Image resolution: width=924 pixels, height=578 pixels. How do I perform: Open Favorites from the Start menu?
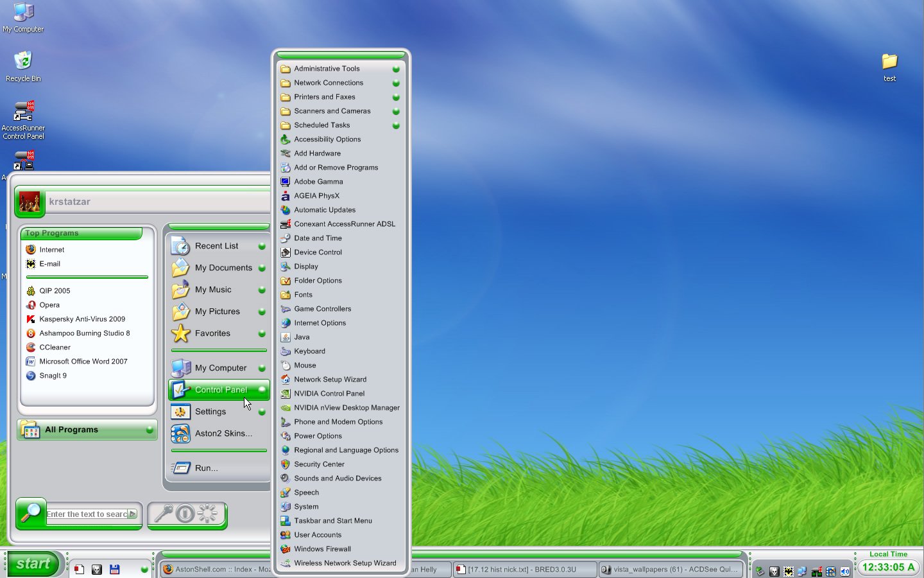click(219, 333)
